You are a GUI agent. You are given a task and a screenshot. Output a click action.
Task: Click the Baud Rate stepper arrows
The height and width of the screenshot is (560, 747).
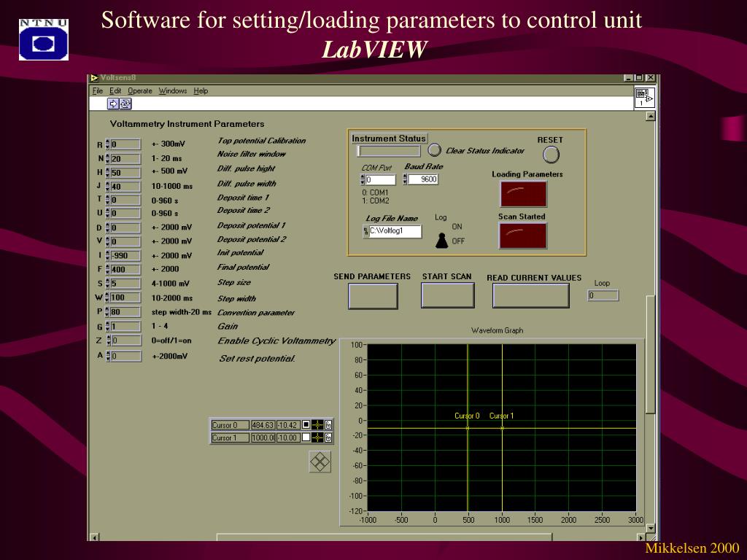coord(405,179)
